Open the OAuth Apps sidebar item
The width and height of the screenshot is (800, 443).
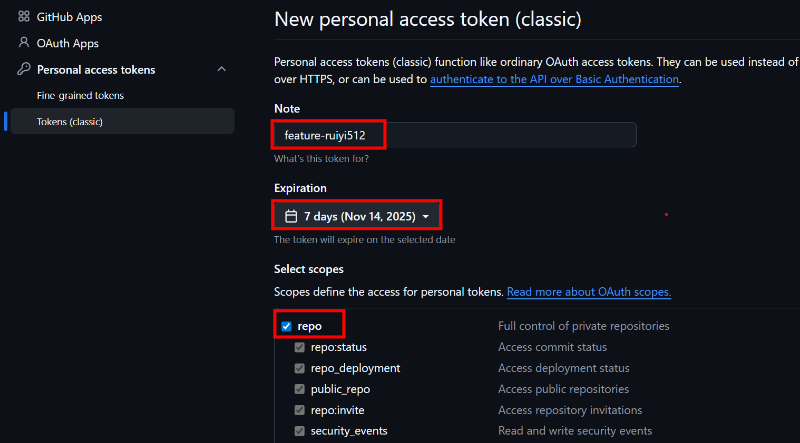[x=67, y=43]
